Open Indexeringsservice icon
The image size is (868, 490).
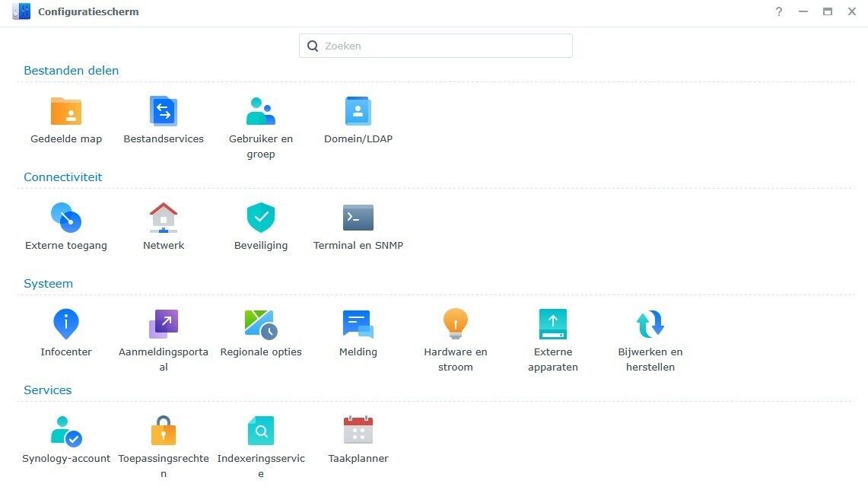coord(261,431)
